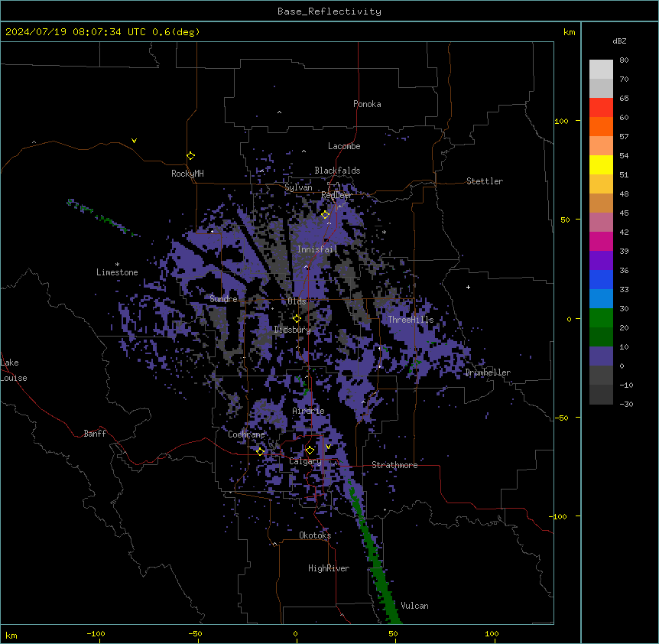
Task: Click the yellow V marker east of Calgary
Action: click(x=328, y=447)
